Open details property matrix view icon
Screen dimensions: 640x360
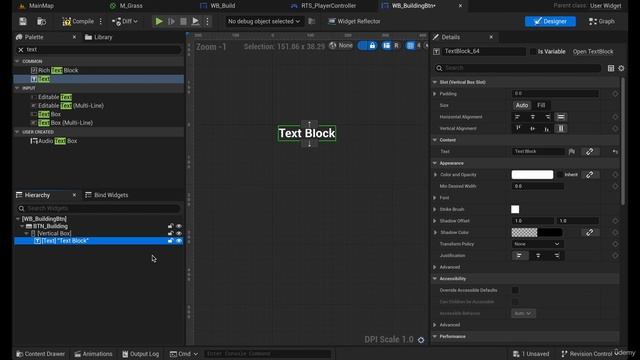(611, 68)
